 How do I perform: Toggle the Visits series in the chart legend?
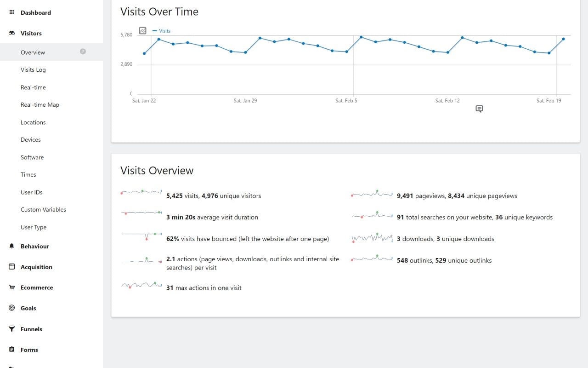161,30
